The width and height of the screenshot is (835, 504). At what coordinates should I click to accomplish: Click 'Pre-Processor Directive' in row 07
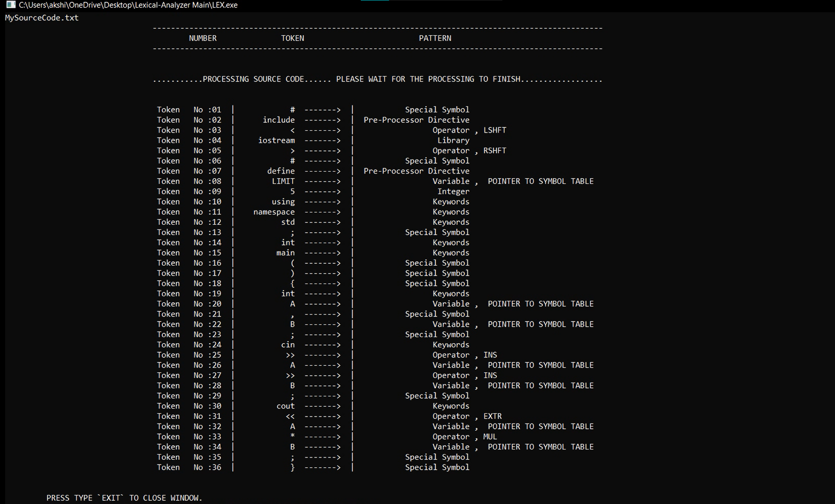click(416, 171)
